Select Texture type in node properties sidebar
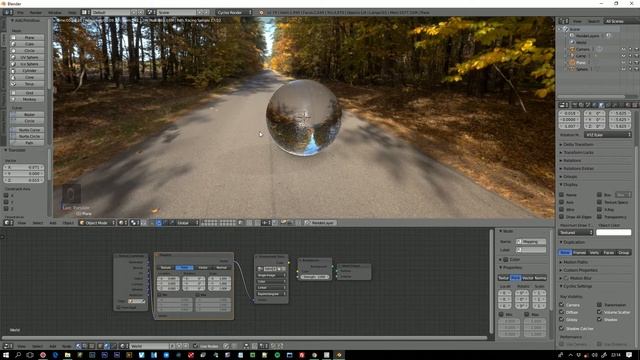Image resolution: width=640 pixels, height=360 pixels. tap(504, 278)
